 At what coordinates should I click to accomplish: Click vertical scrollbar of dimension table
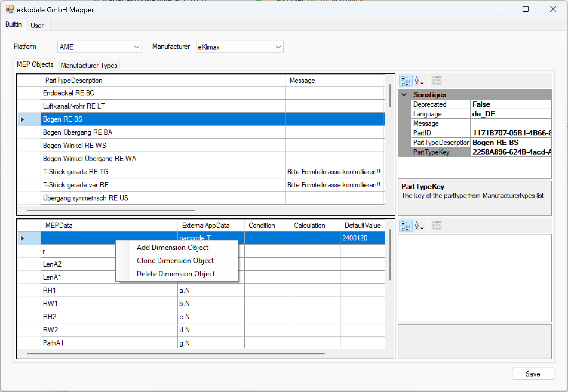pos(390,255)
